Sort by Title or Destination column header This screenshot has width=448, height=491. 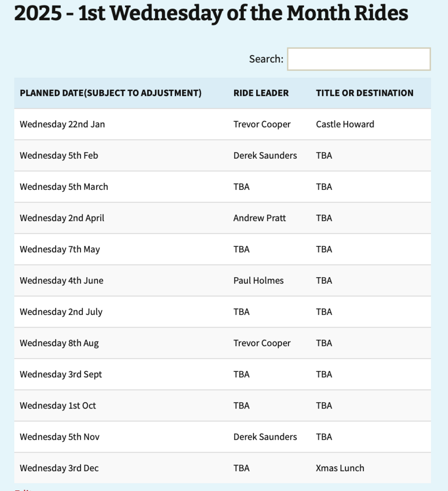click(x=365, y=93)
